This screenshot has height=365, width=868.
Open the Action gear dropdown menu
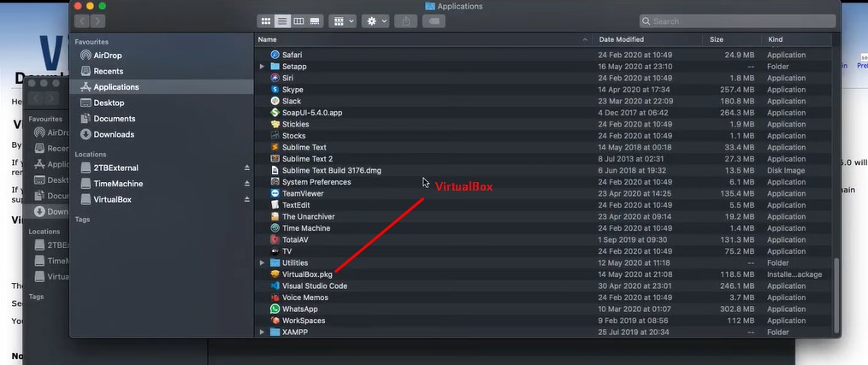coord(375,21)
